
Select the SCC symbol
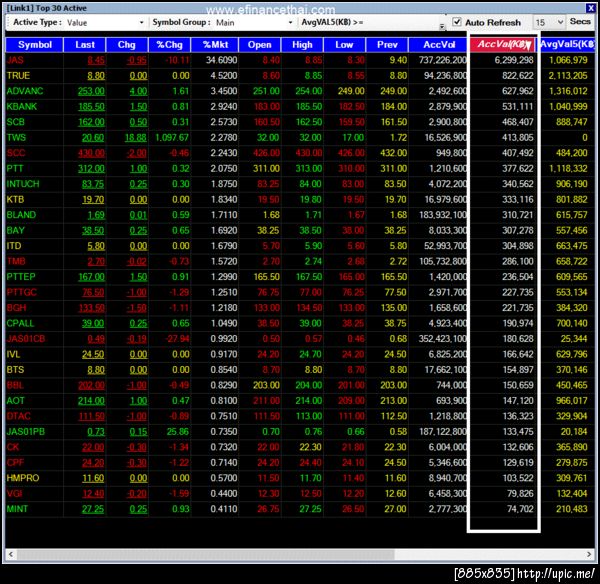pos(16,153)
